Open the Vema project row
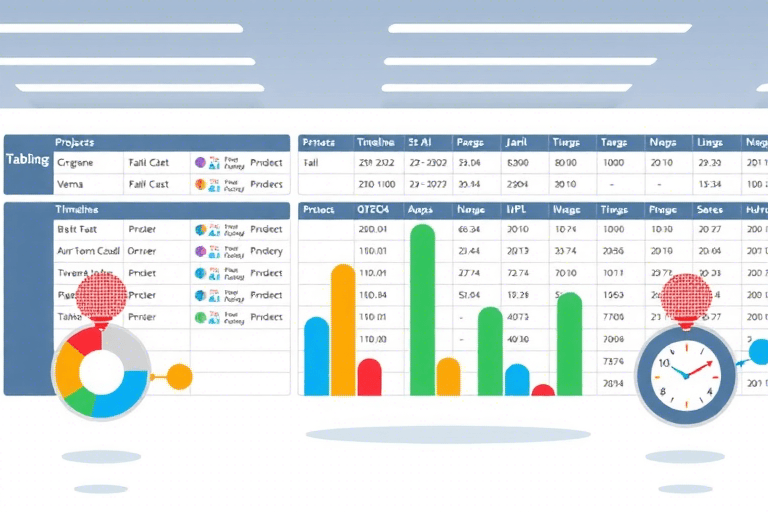The height and width of the screenshot is (512, 768). 70,184
